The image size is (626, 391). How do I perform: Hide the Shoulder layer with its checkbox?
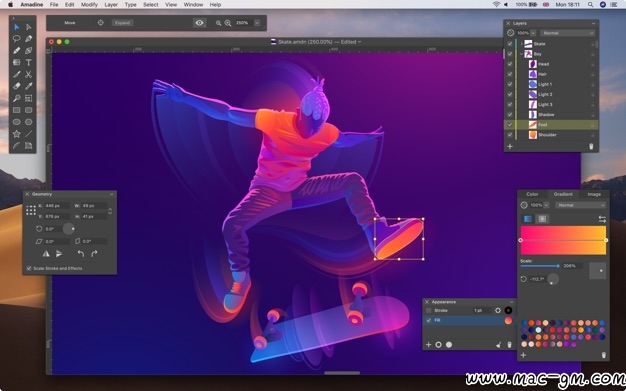[510, 135]
